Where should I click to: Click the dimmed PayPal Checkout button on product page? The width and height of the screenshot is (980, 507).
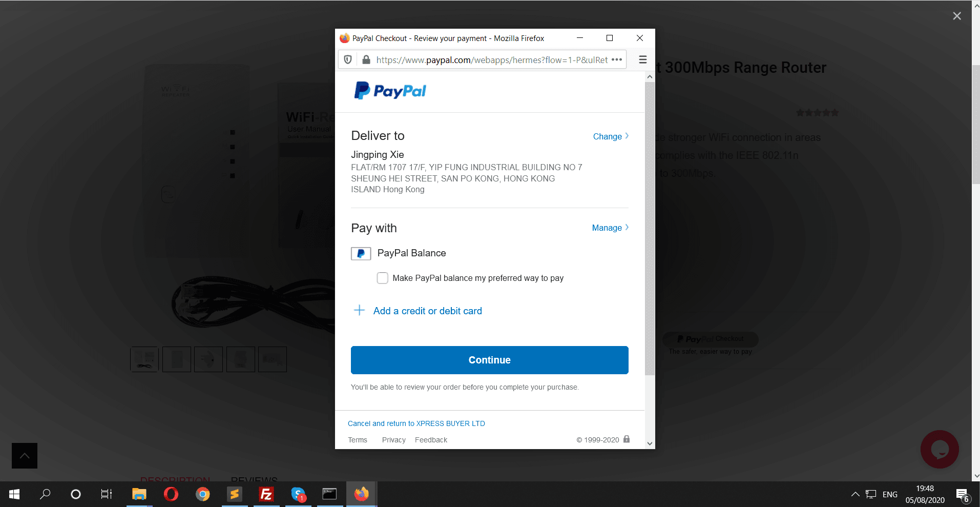coord(711,339)
